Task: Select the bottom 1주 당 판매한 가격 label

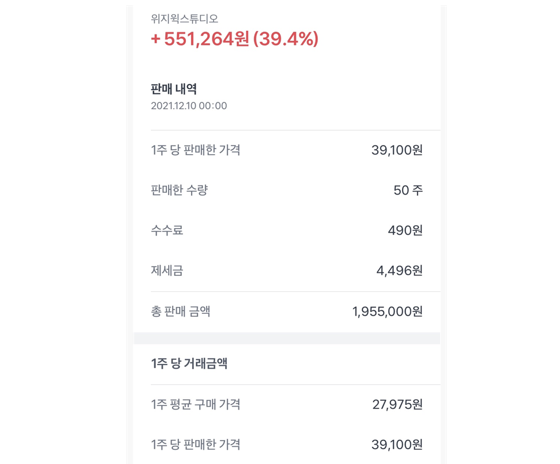Action: (x=195, y=444)
